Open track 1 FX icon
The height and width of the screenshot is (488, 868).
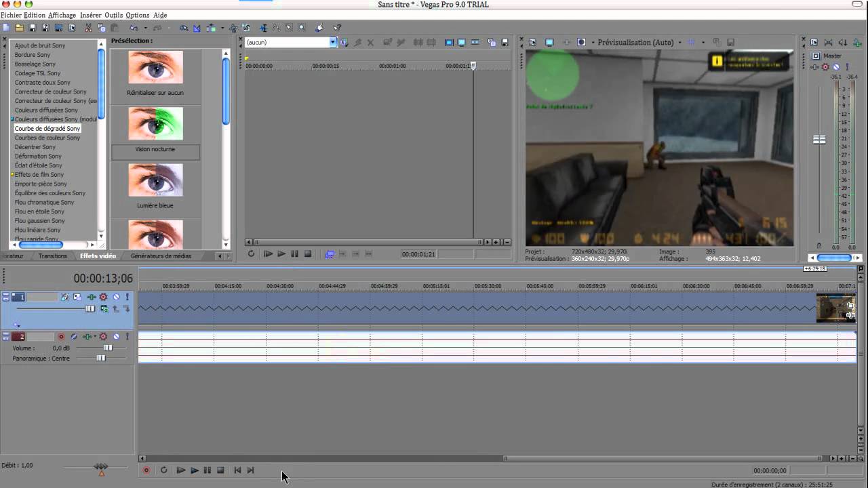coord(103,297)
